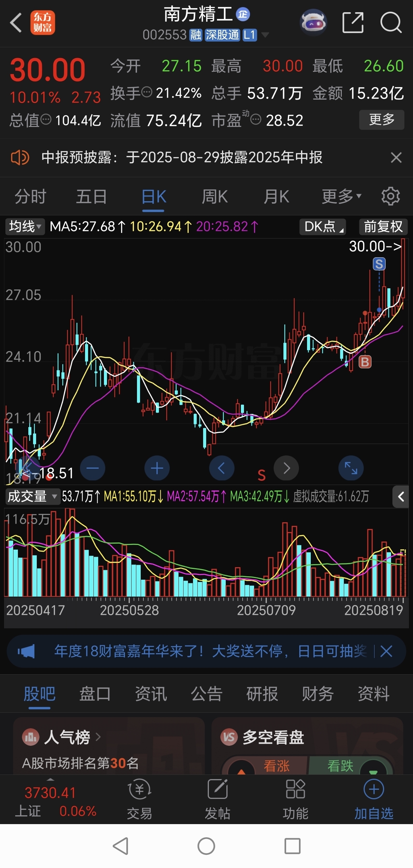Switch to 五日 chart tab
The height and width of the screenshot is (868, 413).
tap(91, 196)
